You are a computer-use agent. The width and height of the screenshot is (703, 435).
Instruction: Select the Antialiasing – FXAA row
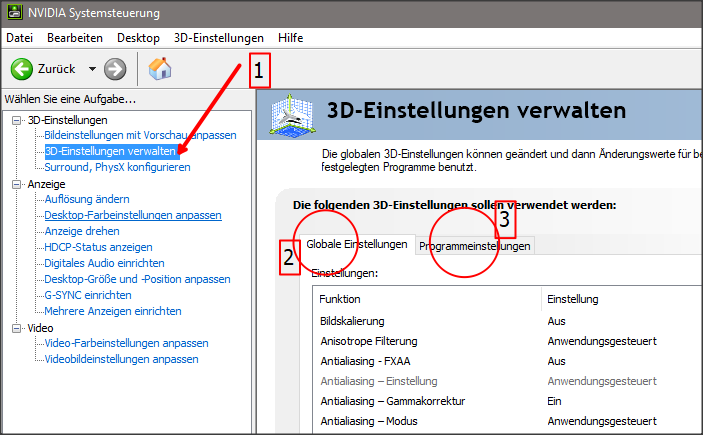click(365, 361)
